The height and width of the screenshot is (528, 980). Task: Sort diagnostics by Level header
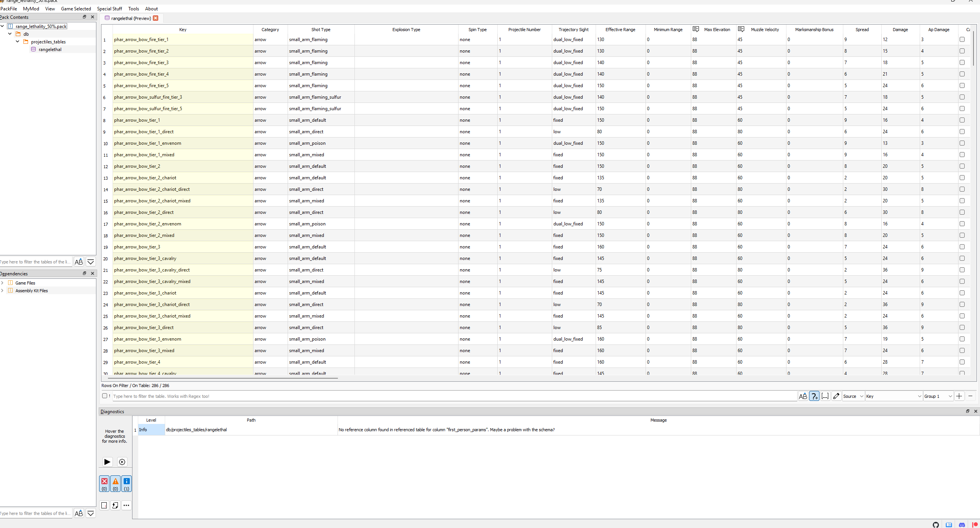tap(151, 420)
